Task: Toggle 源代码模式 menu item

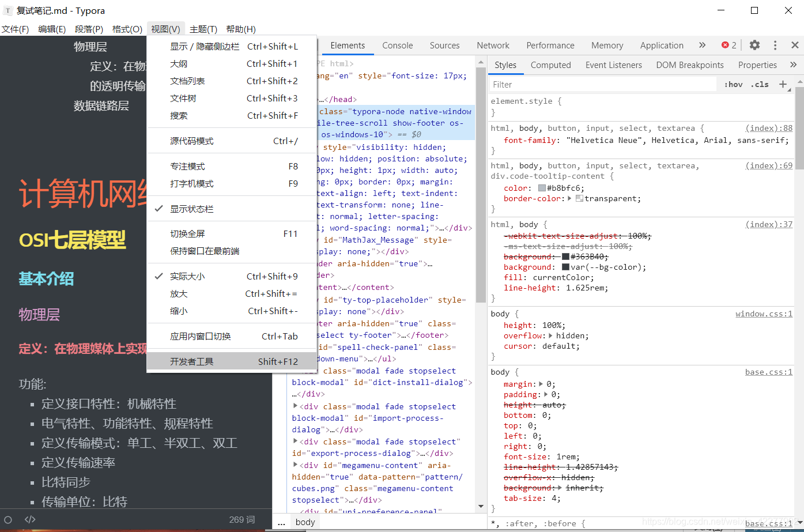Action: pyautogui.click(x=232, y=141)
